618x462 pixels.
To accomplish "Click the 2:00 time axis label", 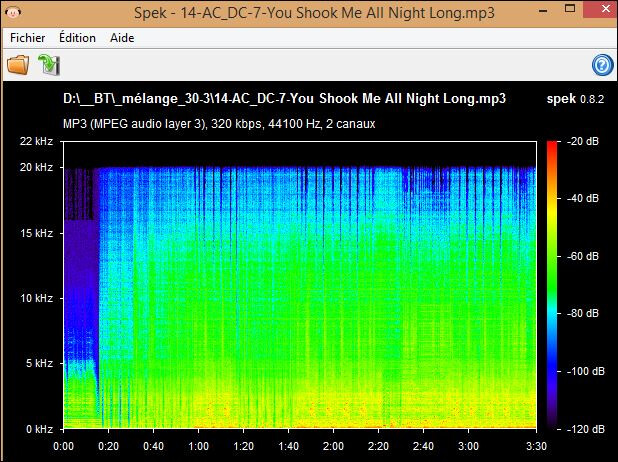I will click(333, 446).
